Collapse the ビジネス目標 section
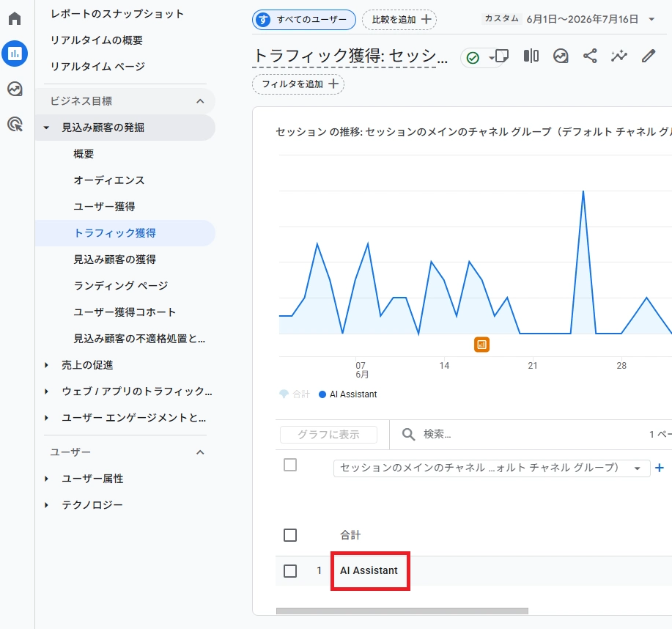 point(200,101)
